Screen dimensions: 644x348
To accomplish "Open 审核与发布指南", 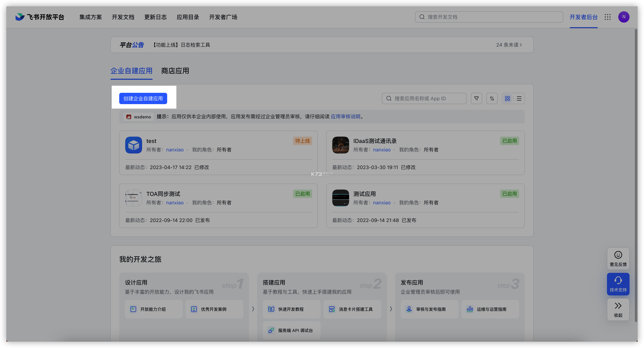I will pyautogui.click(x=430, y=309).
